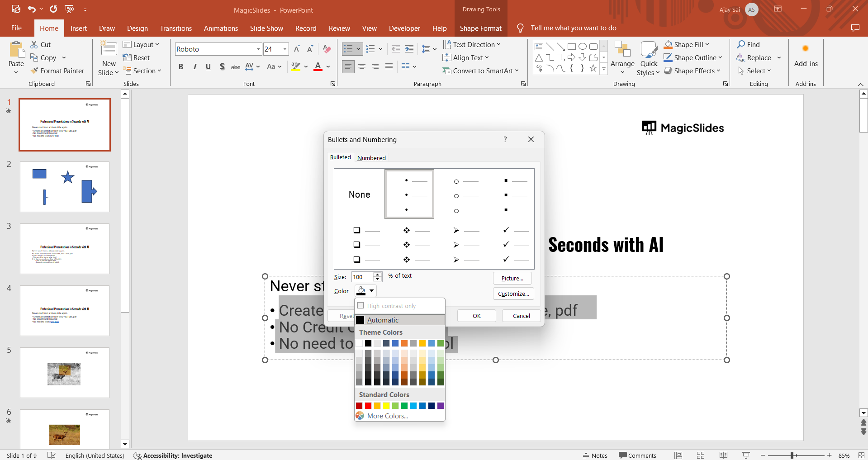Open Slide Sorter view in status bar
868x460 pixels.
(x=701, y=455)
